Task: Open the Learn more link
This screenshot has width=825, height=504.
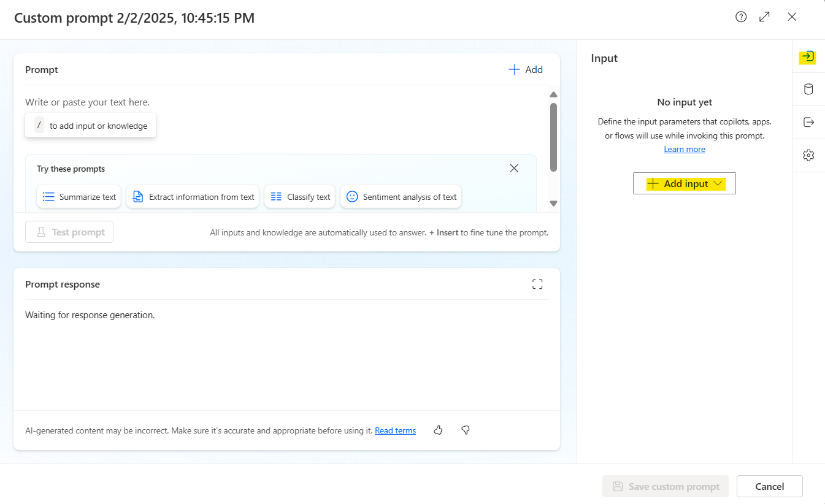Action: [684, 149]
